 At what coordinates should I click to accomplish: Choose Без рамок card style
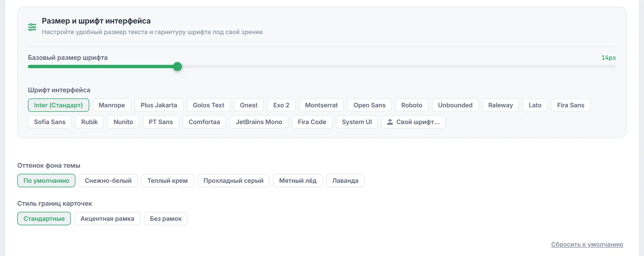[x=166, y=219]
